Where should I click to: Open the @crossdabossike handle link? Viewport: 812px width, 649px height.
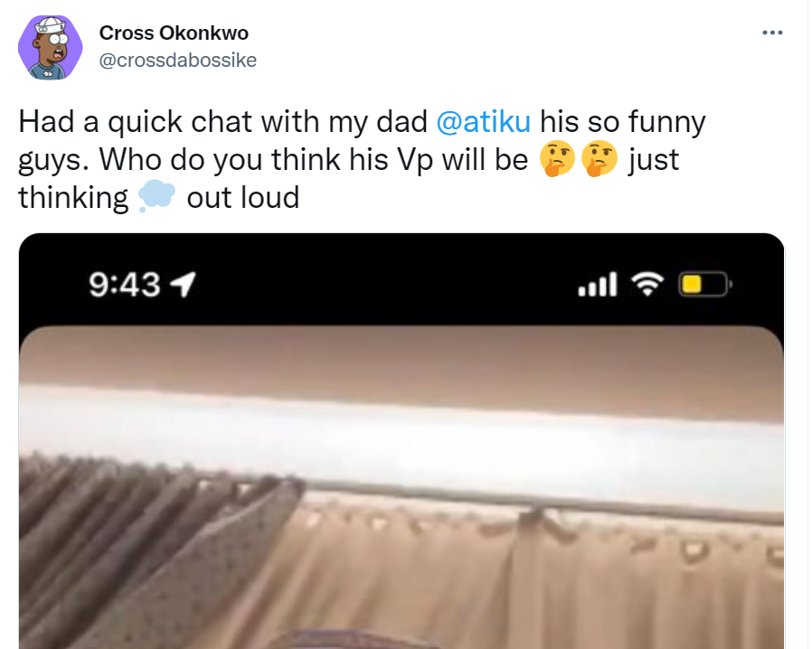pyautogui.click(x=177, y=60)
